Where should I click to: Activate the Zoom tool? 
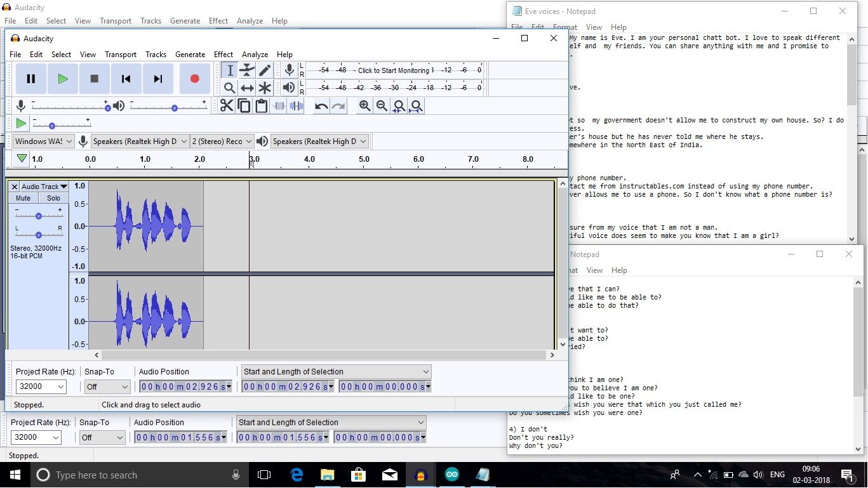click(229, 88)
